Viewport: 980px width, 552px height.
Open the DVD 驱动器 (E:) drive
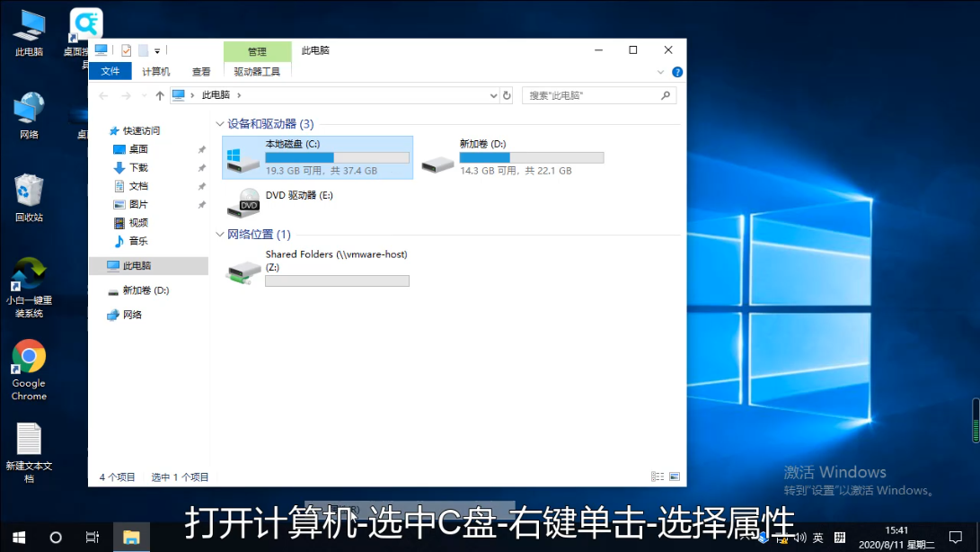pyautogui.click(x=244, y=202)
